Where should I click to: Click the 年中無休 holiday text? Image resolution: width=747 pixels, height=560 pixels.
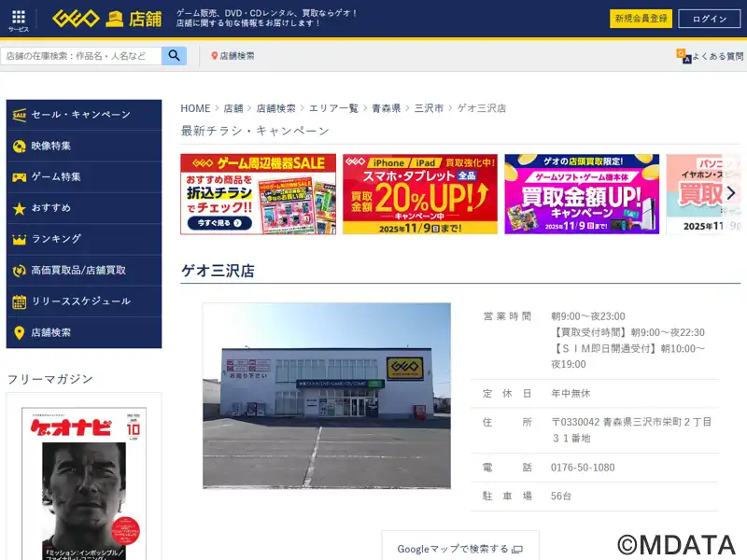point(571,393)
